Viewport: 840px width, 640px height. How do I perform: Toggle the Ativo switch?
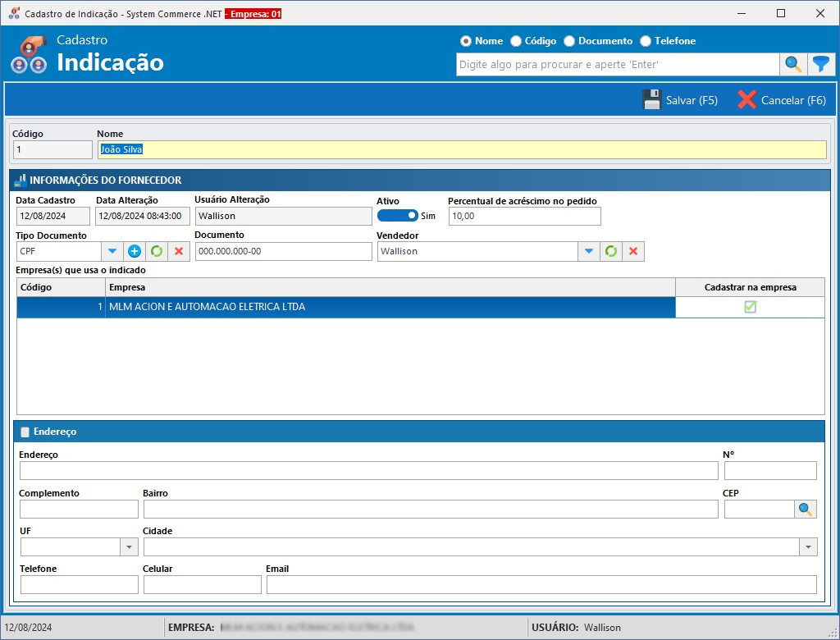[398, 216]
